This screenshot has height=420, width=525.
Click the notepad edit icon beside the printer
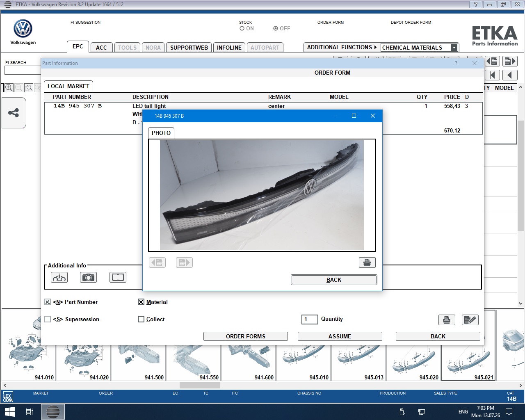[x=470, y=320]
